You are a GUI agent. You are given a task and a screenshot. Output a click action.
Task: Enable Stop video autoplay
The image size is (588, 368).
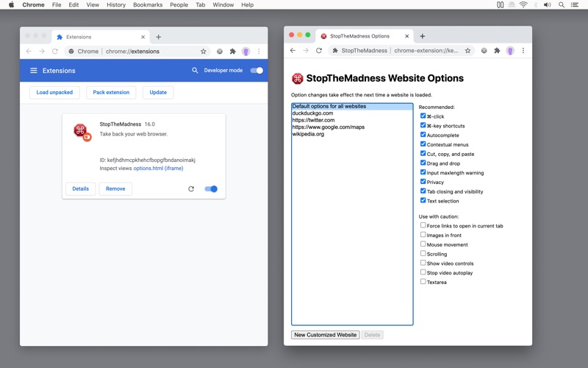click(x=423, y=272)
